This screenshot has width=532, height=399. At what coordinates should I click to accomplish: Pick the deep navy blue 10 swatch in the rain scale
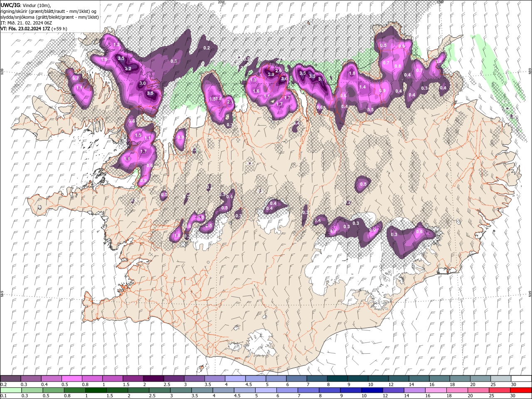pos(372,390)
